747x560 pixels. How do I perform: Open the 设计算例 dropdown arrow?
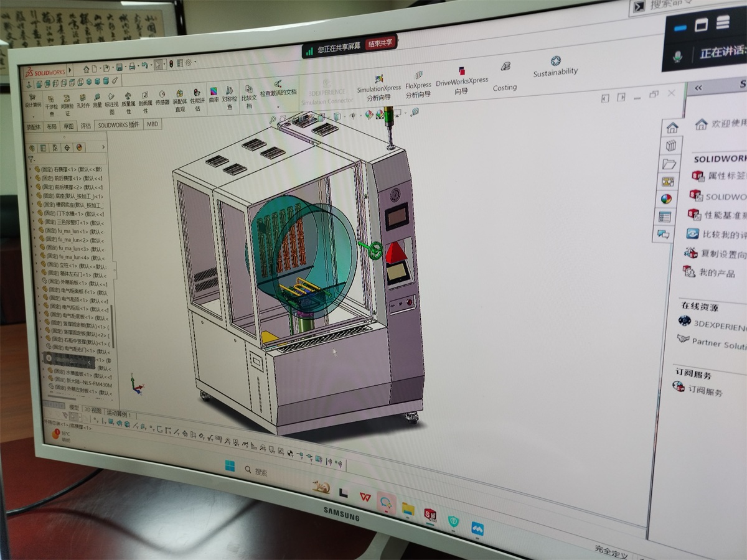(x=34, y=116)
